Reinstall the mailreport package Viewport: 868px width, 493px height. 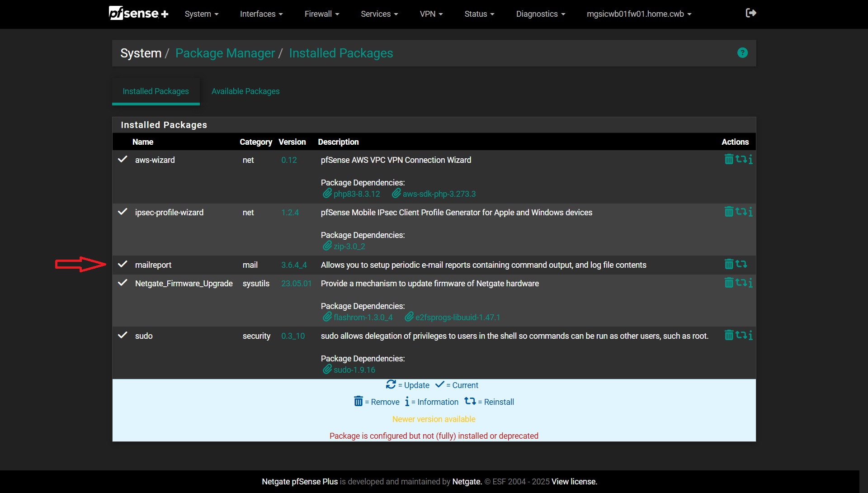[x=741, y=264]
